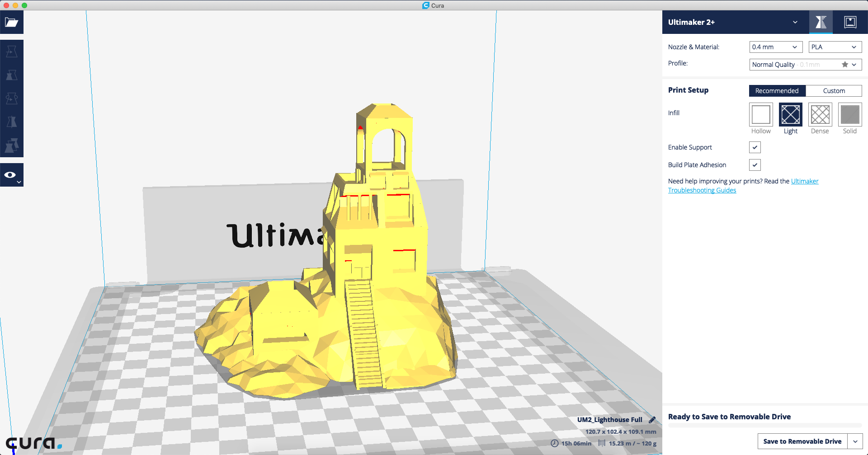Viewport: 868px width, 455px height.
Task: Select the Mirror tool in left toolbar
Action: pyautogui.click(x=12, y=122)
